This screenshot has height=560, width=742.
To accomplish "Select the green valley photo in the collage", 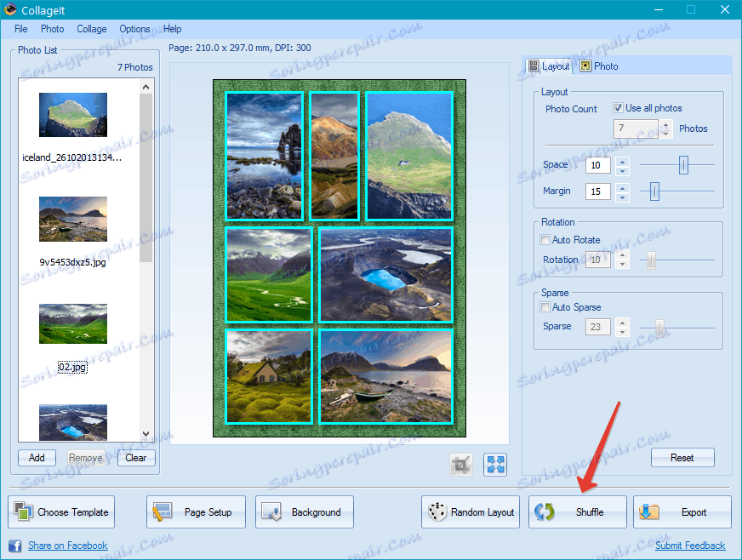I will point(269,275).
